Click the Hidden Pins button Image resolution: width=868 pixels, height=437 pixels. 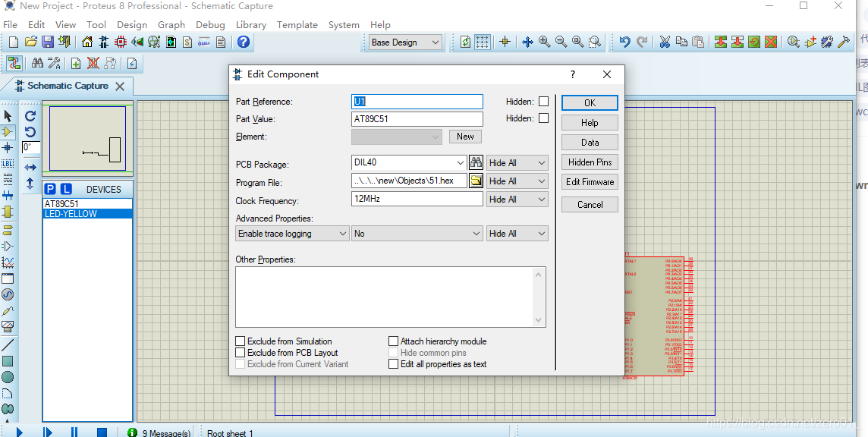(590, 162)
